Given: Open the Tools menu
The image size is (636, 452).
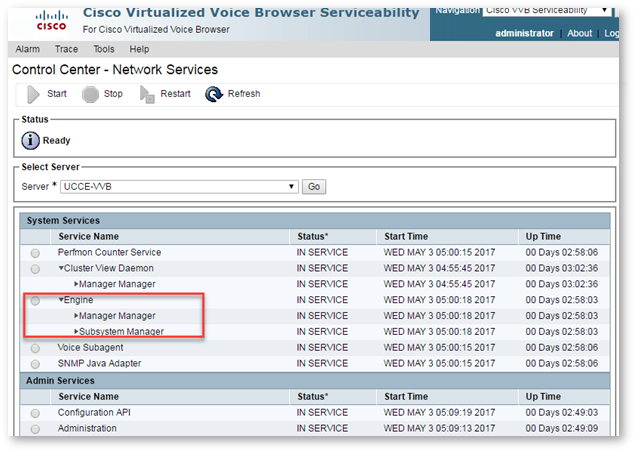Looking at the screenshot, I should (104, 49).
